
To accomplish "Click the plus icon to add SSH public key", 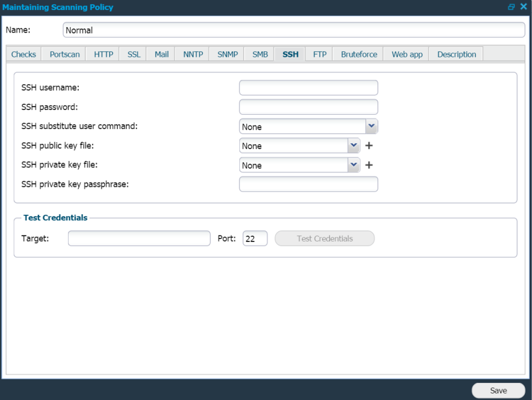I will [368, 146].
